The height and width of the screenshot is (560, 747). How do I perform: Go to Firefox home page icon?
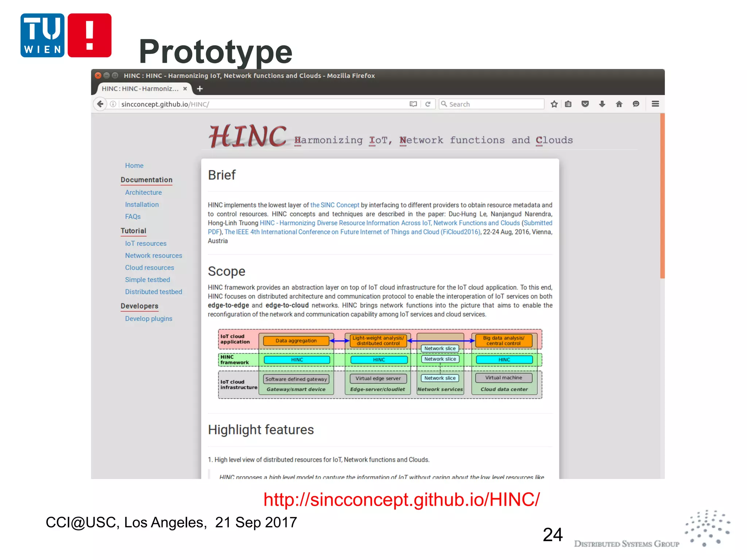tap(619, 104)
